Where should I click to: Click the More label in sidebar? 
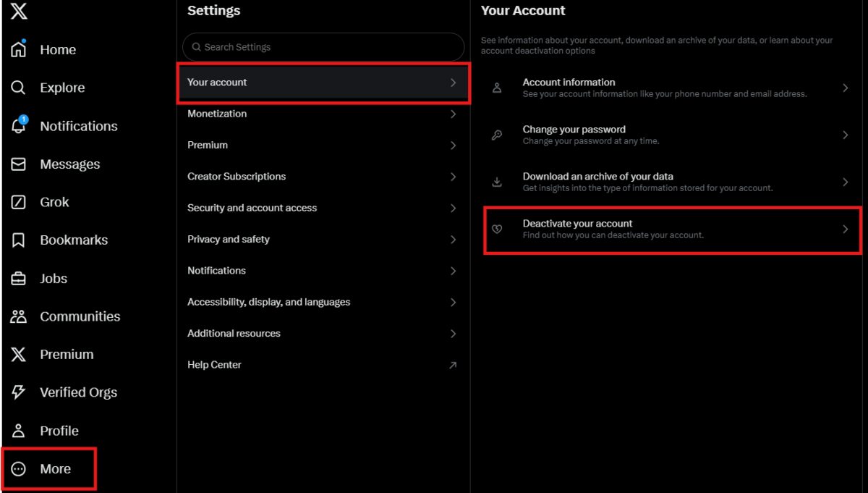coord(56,469)
